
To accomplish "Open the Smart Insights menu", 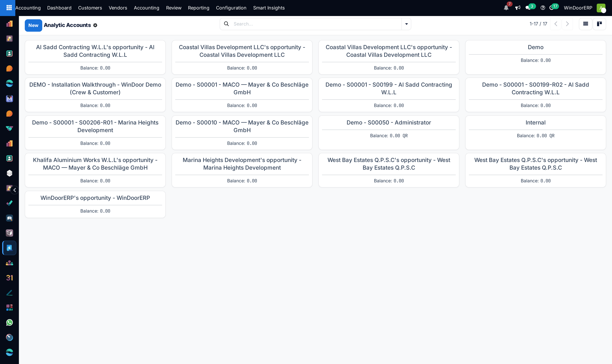I will (x=269, y=8).
